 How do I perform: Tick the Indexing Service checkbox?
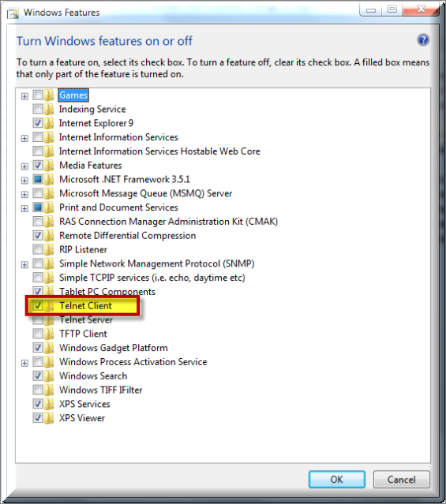pyautogui.click(x=38, y=109)
